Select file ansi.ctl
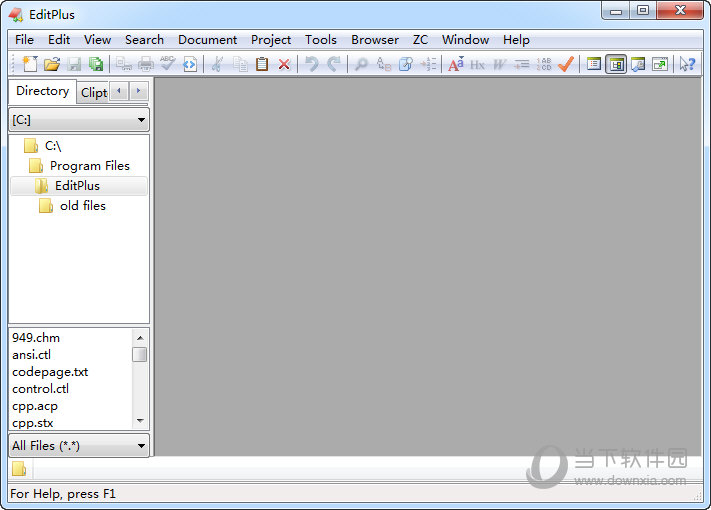The height and width of the screenshot is (510, 711). click(x=31, y=355)
